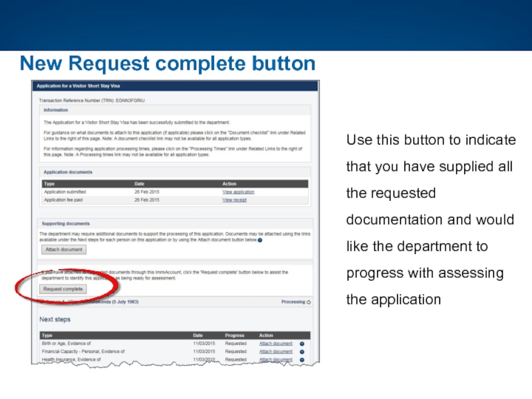This screenshot has width=532, height=399.
Task: Click 'Application for a Visitor Short Stay Visa' header
Action: coord(78,86)
